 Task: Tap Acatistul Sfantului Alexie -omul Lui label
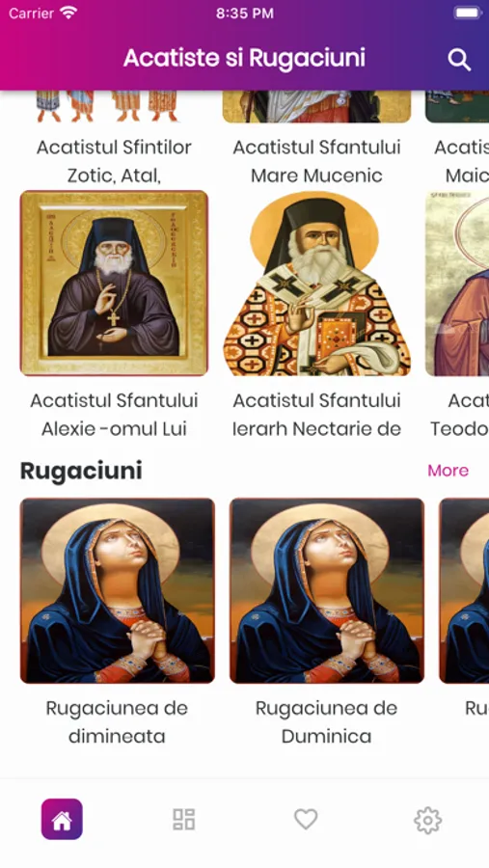[114, 415]
